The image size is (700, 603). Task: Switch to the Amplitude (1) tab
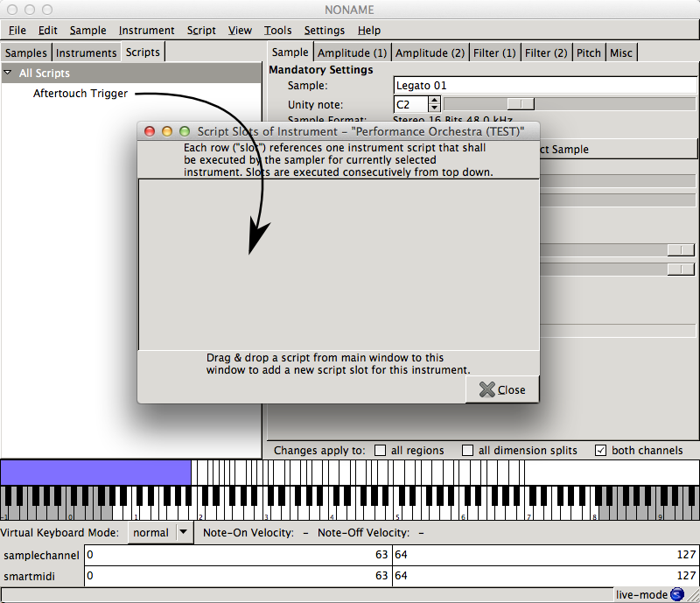[x=352, y=53]
